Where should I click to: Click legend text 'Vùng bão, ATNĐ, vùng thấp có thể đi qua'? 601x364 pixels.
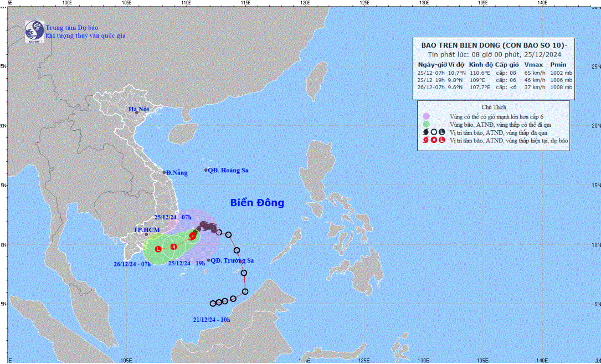[x=500, y=124]
